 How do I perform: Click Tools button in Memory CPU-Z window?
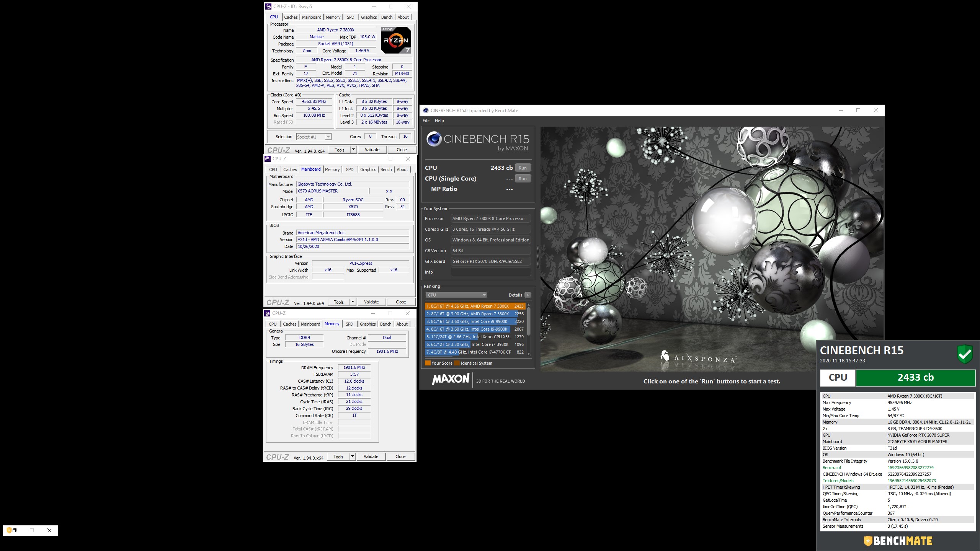click(338, 456)
